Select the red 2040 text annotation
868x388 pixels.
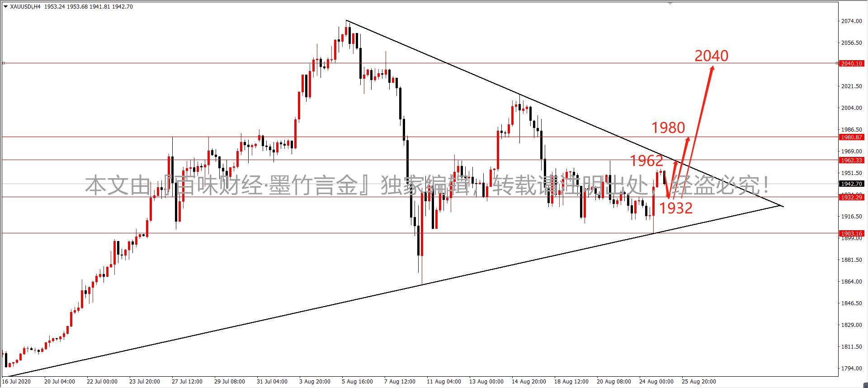711,56
